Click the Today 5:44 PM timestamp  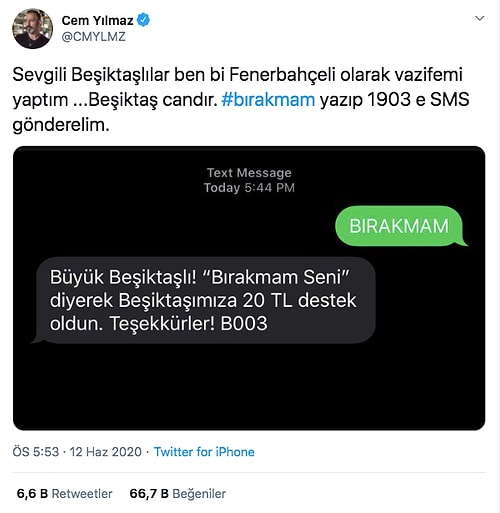click(249, 188)
